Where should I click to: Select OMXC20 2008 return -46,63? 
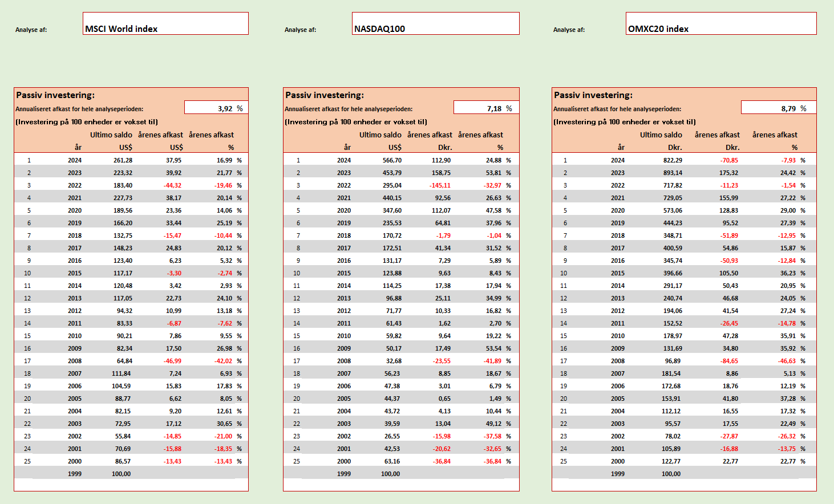[787, 361]
